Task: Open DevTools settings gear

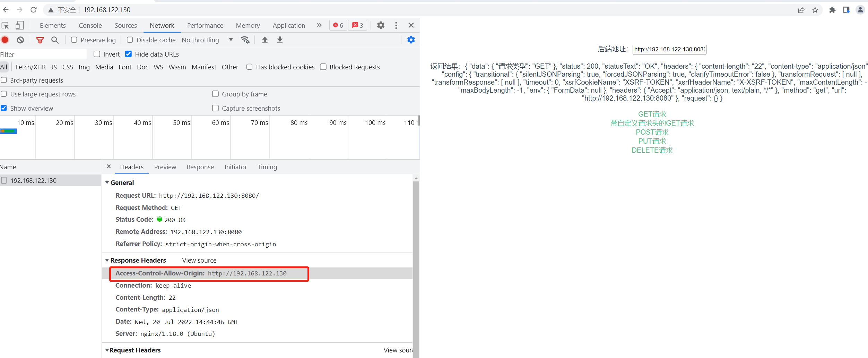Action: [x=381, y=25]
